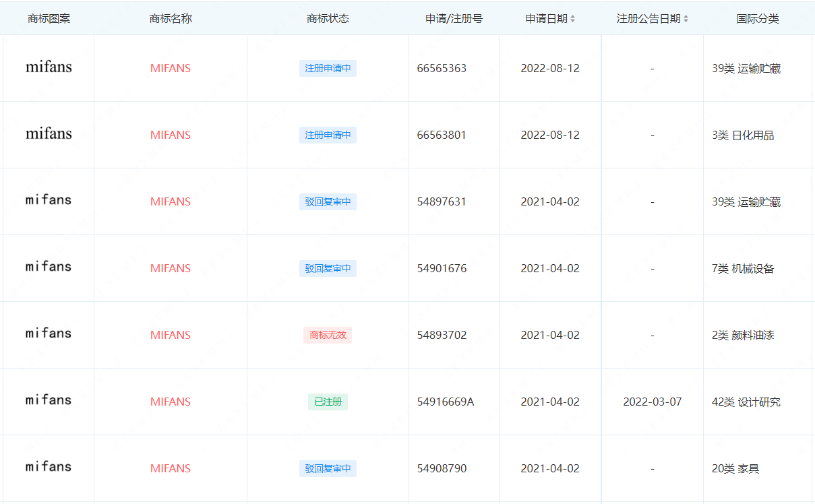Click the 注册公告日期 column header text

(x=648, y=19)
